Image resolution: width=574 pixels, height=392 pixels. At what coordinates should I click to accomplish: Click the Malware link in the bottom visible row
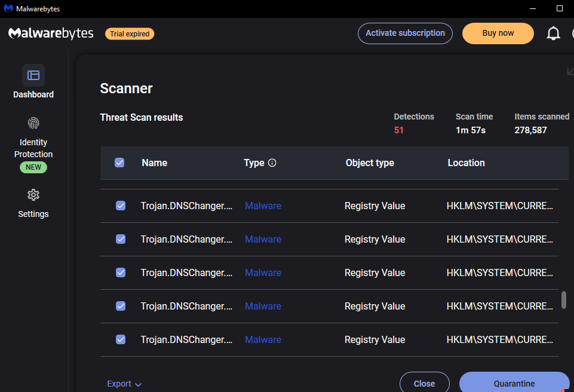click(263, 339)
